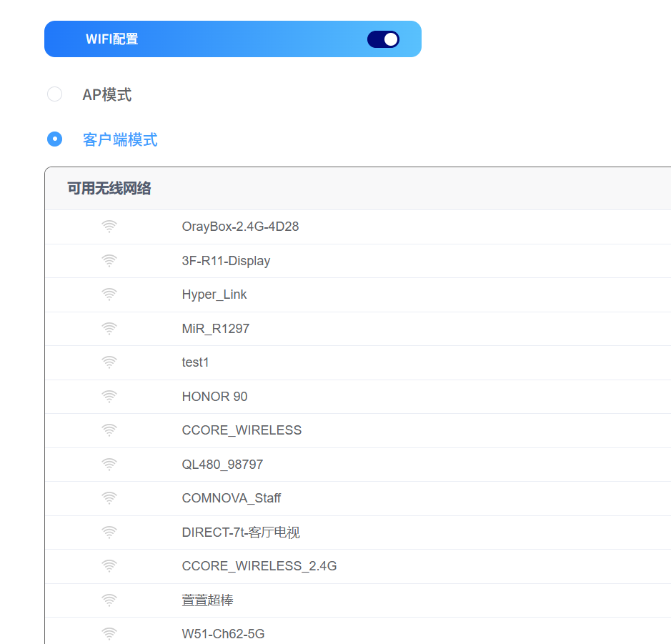Click the WiFi signal icon for OrayBox-2.4G-4D28
The height and width of the screenshot is (644, 671).
coord(109,227)
